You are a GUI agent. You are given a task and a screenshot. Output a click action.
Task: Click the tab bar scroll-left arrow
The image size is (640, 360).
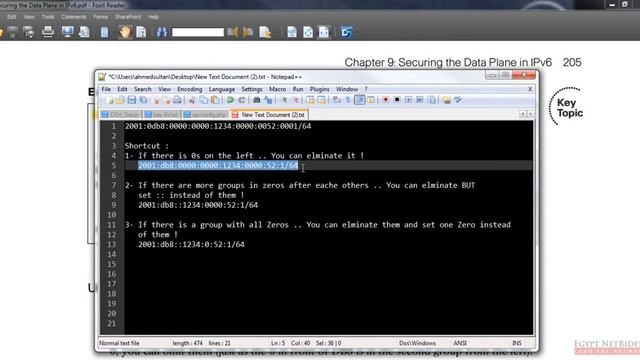[522, 114]
